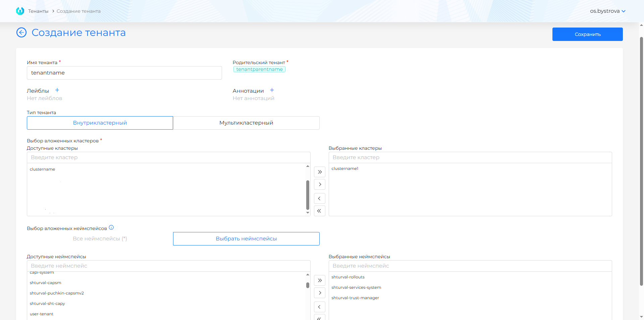Click the back arrow beside Создание тенанта

[x=21, y=33]
